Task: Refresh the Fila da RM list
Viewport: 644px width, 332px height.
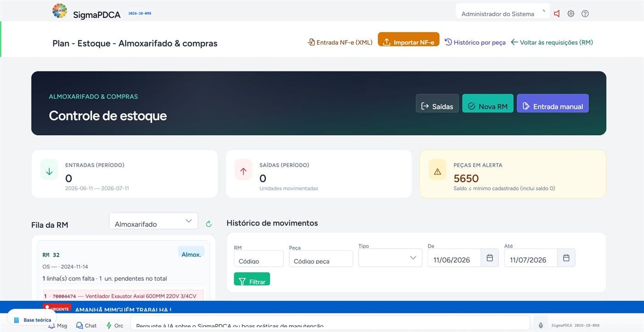Action: 208,224
